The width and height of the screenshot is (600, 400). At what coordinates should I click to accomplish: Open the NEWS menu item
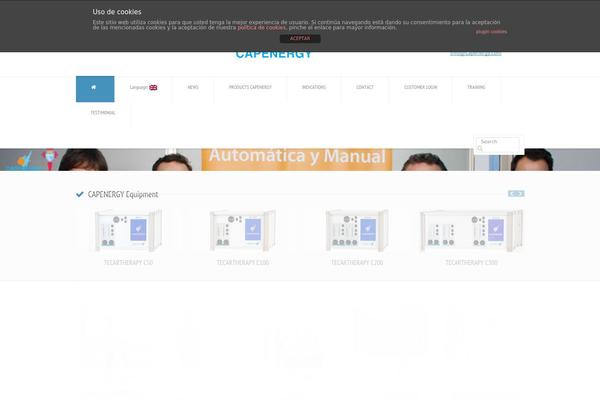[x=193, y=87]
